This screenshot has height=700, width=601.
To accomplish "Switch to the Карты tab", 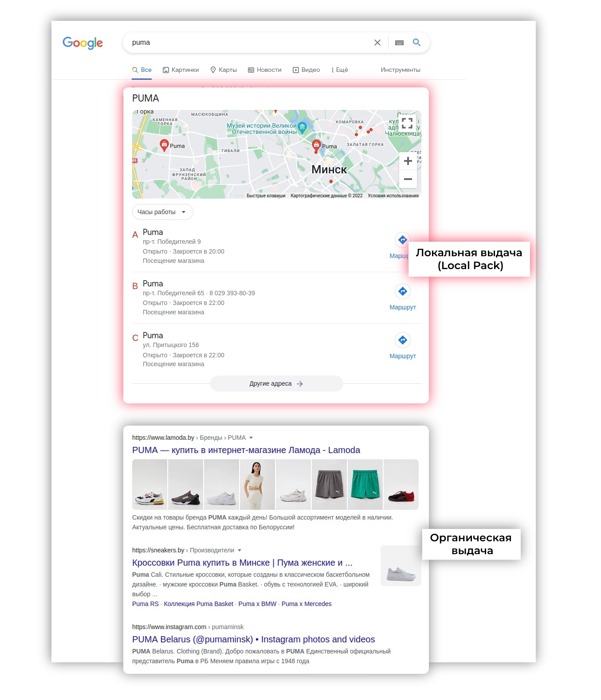I will 224,70.
